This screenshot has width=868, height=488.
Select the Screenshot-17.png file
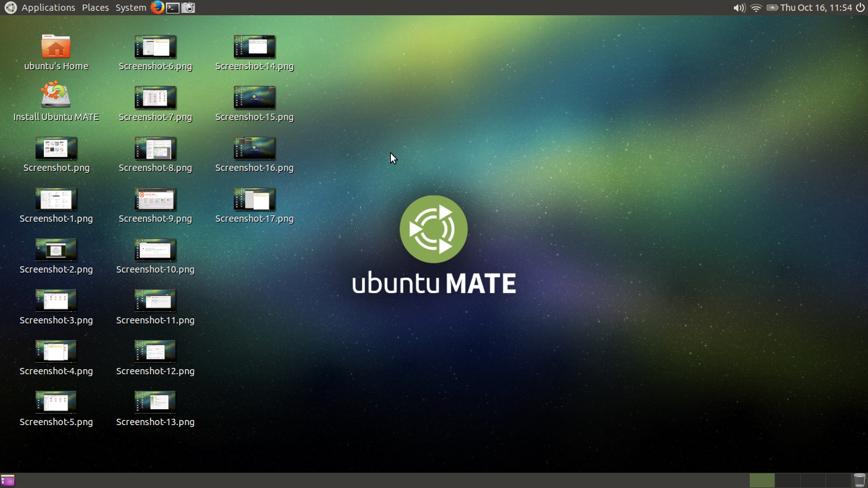(254, 206)
